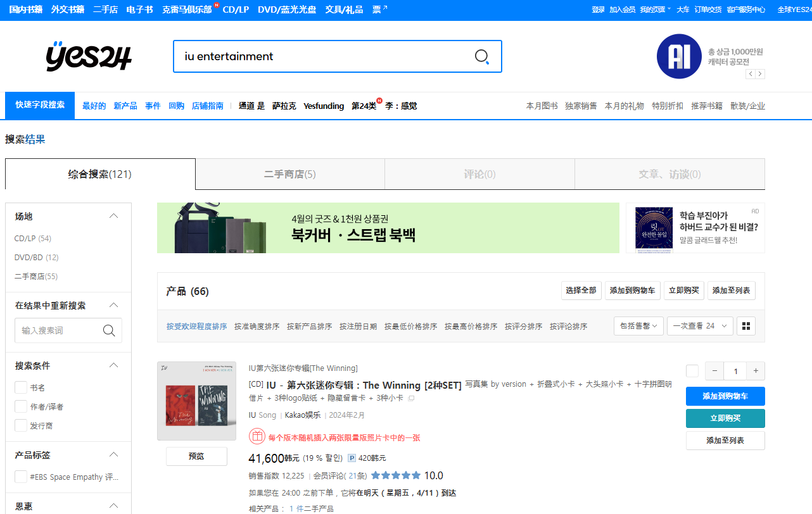This screenshot has height=514, width=812.
Task: Click the 预览 button under the album cover
Action: [x=196, y=456]
